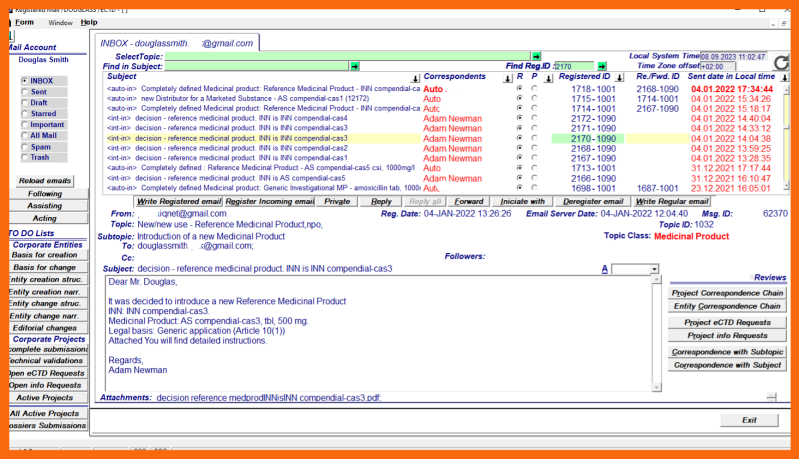Select the Spam mailbox radio button
This screenshot has height=459, width=799.
point(24,146)
